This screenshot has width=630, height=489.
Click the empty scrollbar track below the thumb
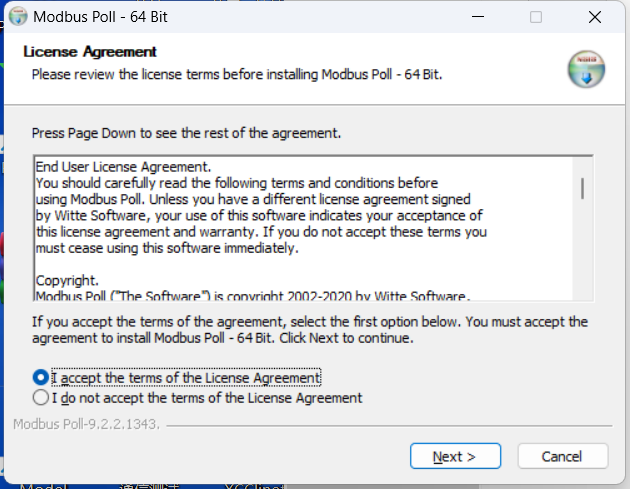click(582, 249)
